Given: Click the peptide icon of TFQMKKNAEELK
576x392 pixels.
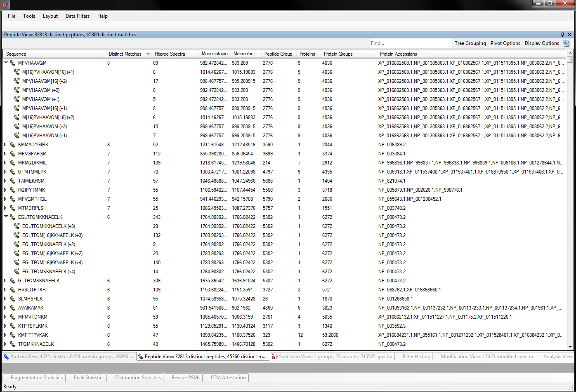Looking at the screenshot, I should point(12,344).
